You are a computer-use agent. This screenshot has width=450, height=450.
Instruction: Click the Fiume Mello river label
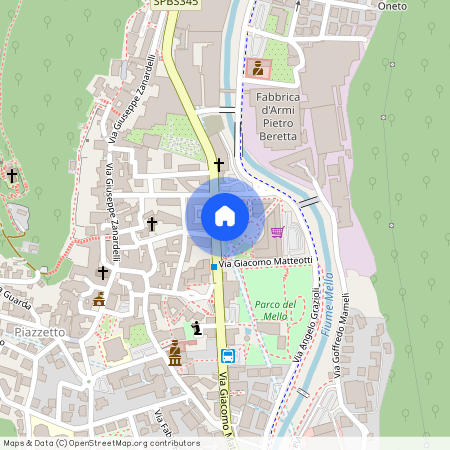tap(327, 304)
